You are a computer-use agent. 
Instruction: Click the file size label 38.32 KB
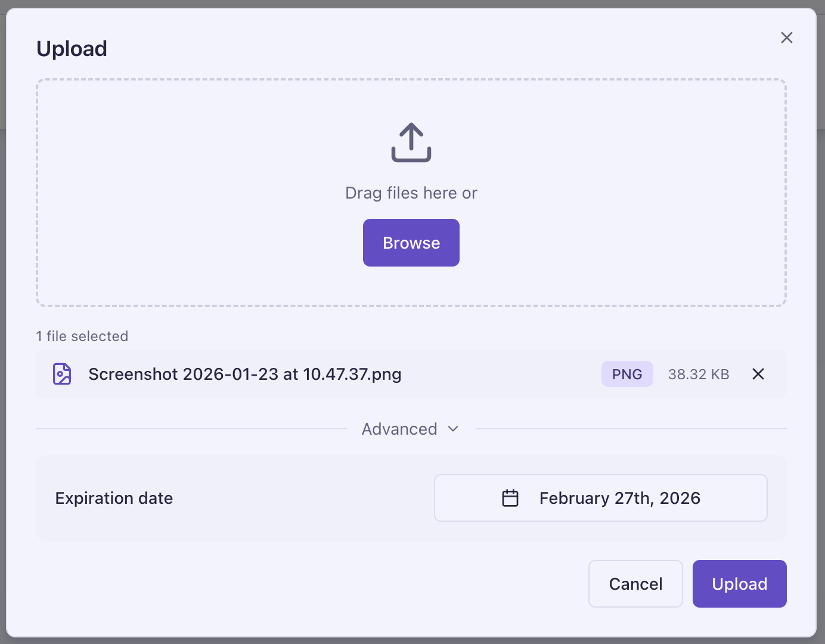(699, 374)
